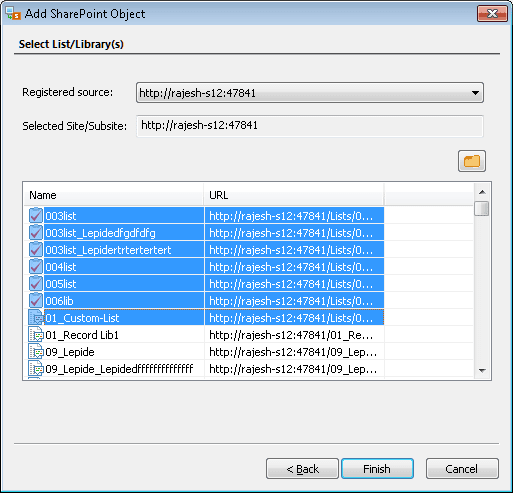
Task: Click the 01_Record Lib1 library icon
Action: 36,335
